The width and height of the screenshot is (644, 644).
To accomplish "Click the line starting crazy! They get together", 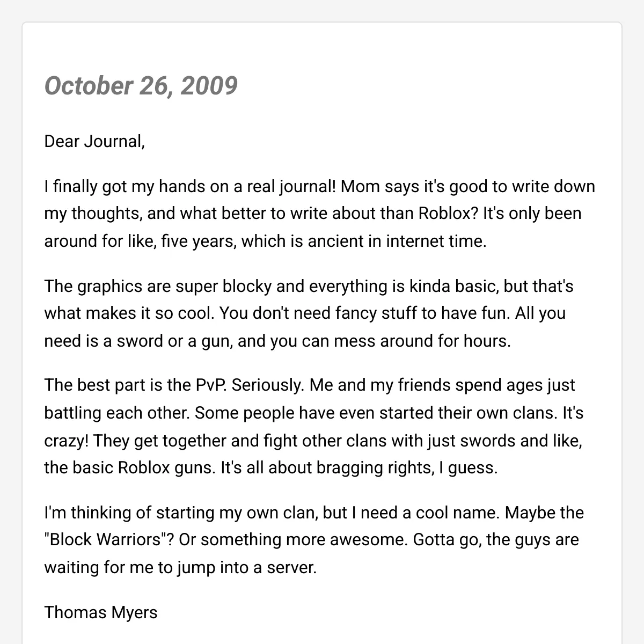I will [x=313, y=441].
